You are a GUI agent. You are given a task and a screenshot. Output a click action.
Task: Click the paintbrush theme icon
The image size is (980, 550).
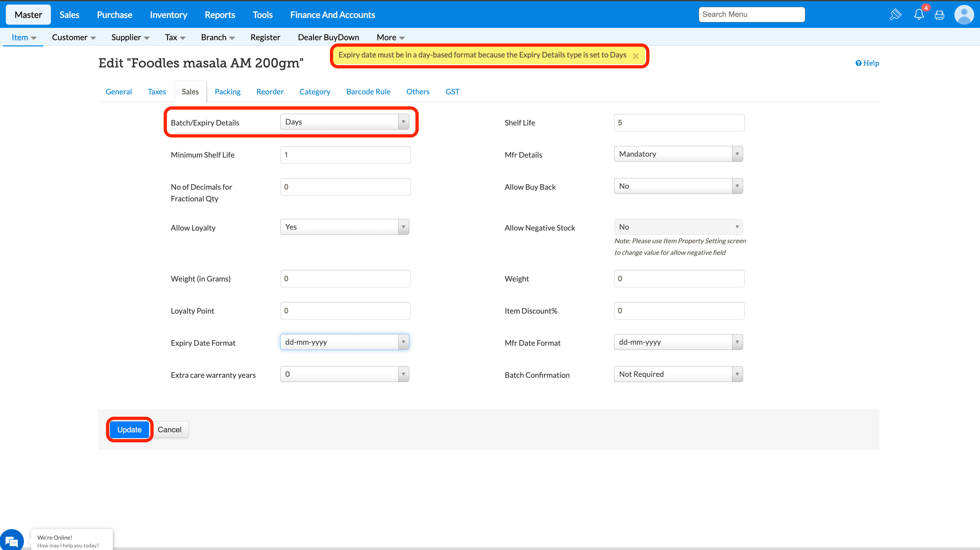[895, 15]
